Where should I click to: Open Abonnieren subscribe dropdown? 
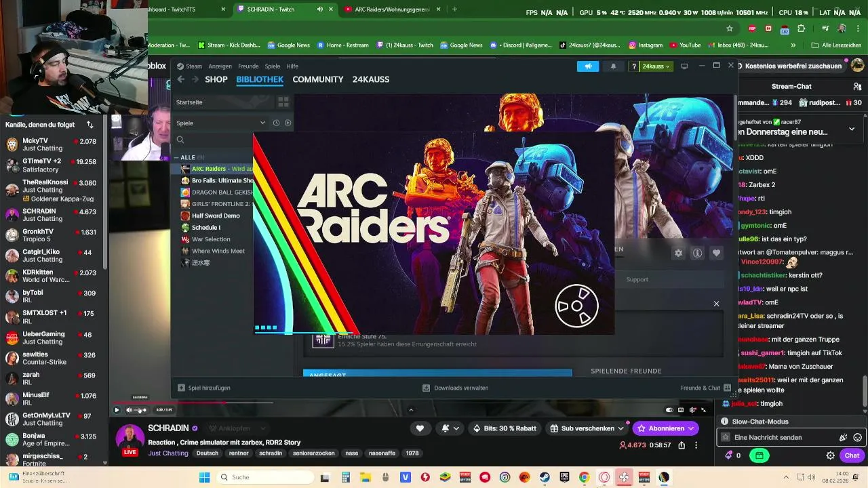pos(691,428)
